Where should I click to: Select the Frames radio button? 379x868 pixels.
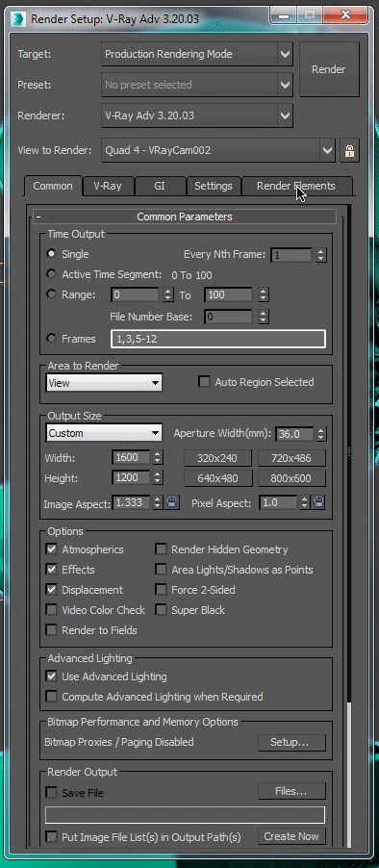tap(52, 338)
